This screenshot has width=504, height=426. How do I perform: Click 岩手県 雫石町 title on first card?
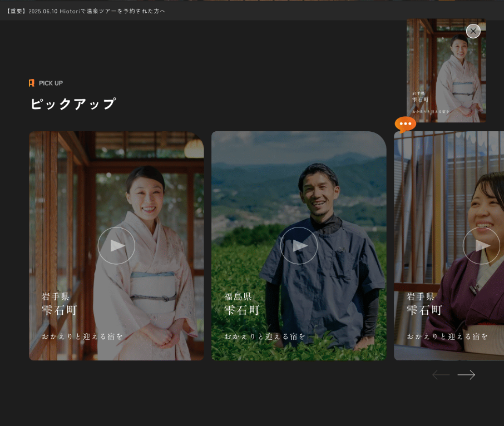coord(60,304)
